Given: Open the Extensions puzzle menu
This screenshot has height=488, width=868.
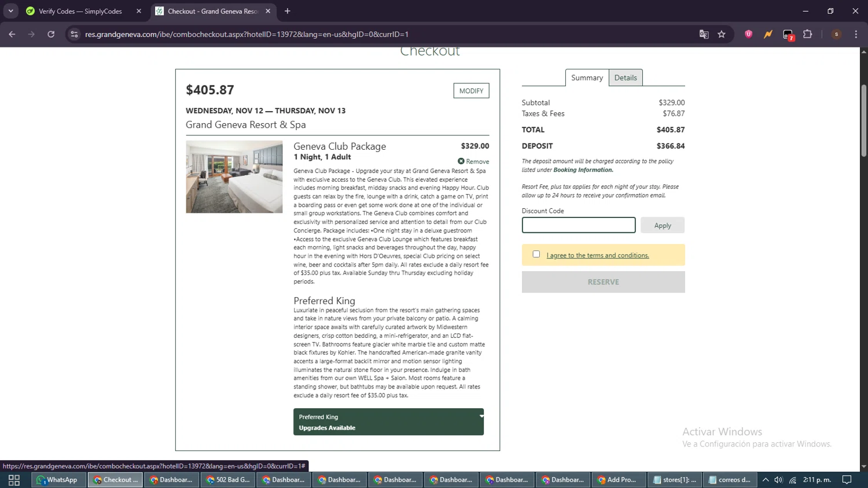Looking at the screenshot, I should pyautogui.click(x=808, y=34).
